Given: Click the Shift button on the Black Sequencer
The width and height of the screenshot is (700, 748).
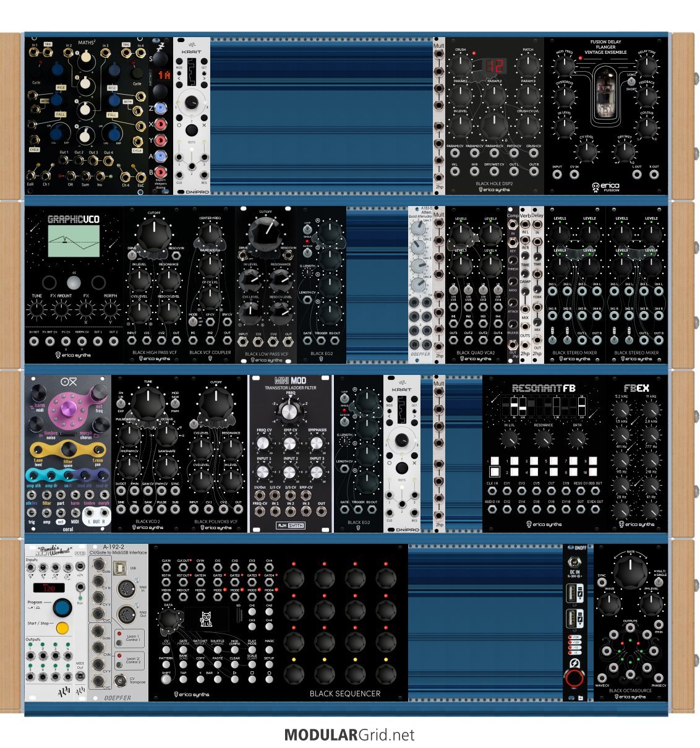Looking at the screenshot, I should (166, 679).
